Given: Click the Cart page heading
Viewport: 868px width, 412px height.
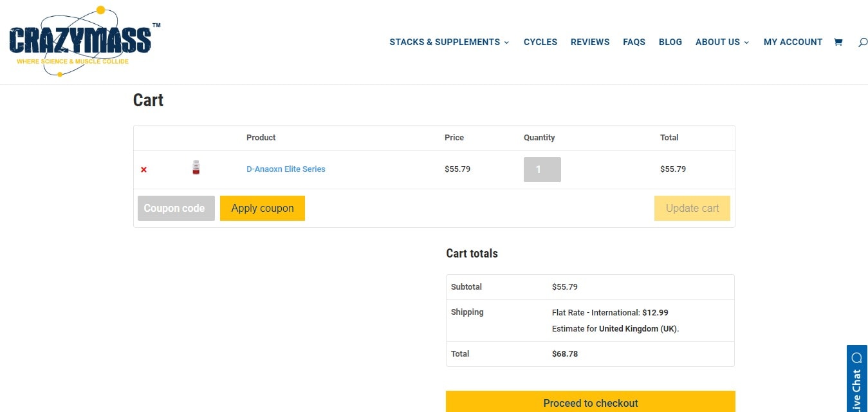Looking at the screenshot, I should 148,100.
